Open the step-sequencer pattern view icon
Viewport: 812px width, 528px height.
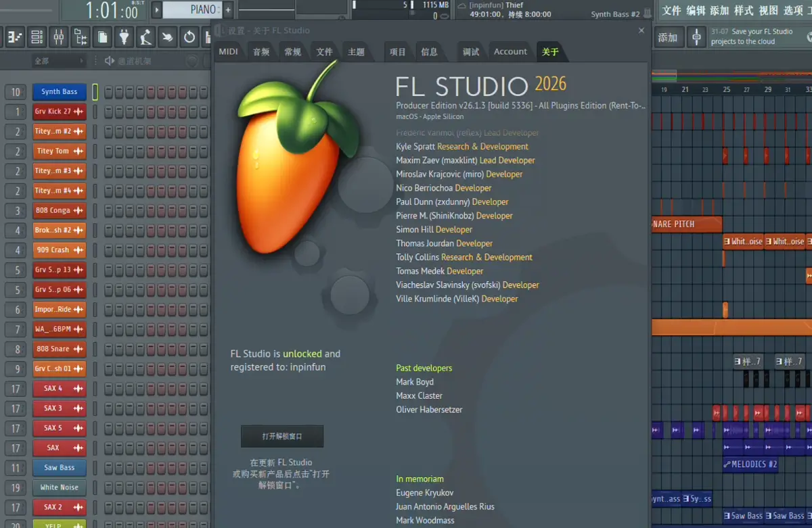pos(16,37)
